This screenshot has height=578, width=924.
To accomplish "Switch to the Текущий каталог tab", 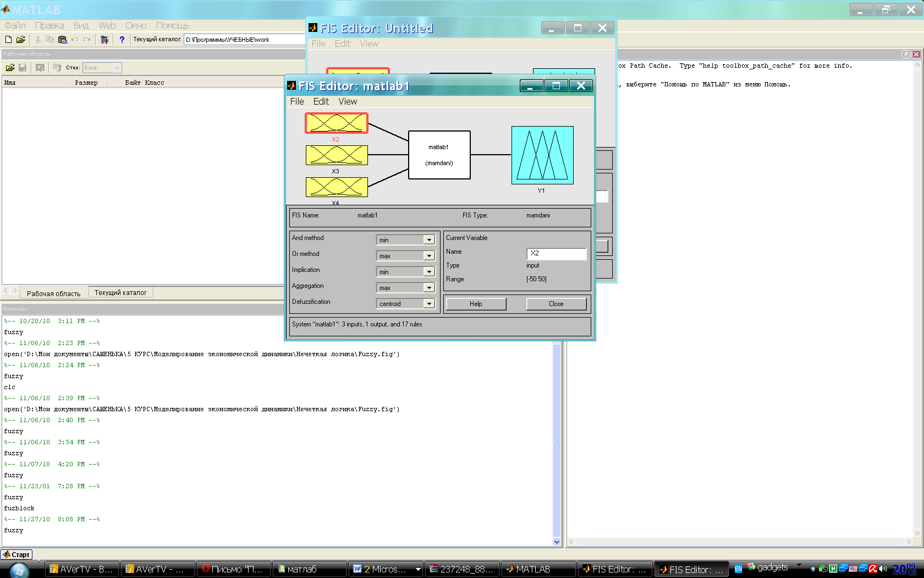I will (x=120, y=293).
